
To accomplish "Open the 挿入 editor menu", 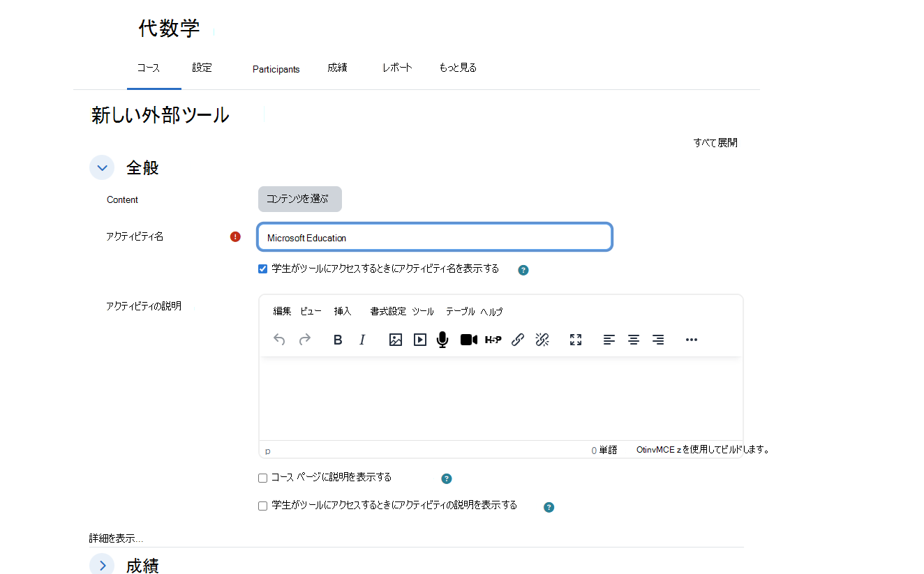I will pos(343,311).
